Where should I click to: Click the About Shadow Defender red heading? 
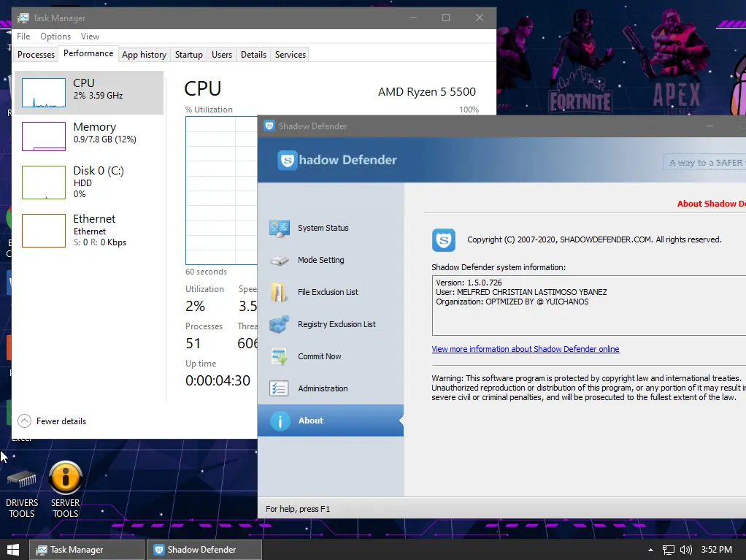click(711, 204)
